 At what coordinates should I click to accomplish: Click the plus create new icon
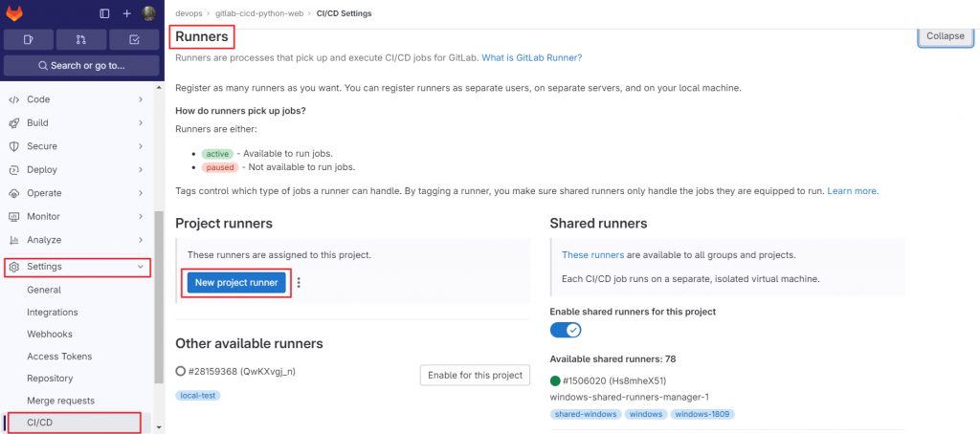126,13
